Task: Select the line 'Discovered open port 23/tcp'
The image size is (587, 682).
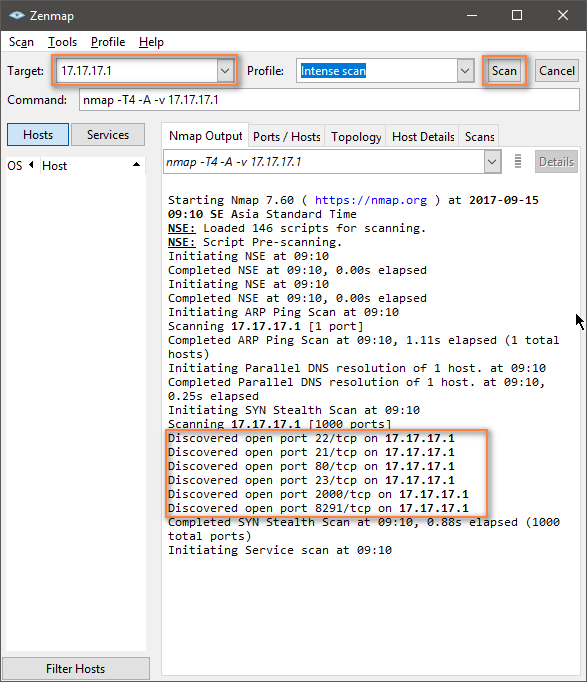Action: point(311,480)
